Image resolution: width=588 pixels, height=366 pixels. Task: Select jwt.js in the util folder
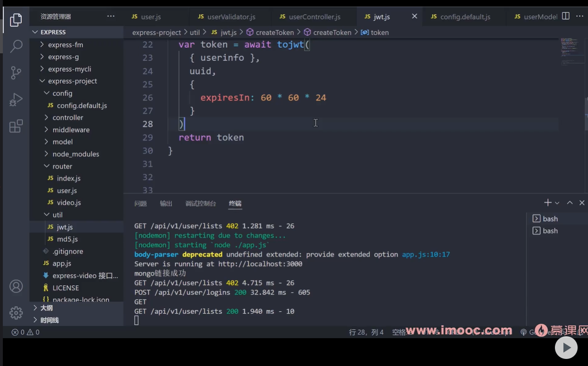coord(77,227)
